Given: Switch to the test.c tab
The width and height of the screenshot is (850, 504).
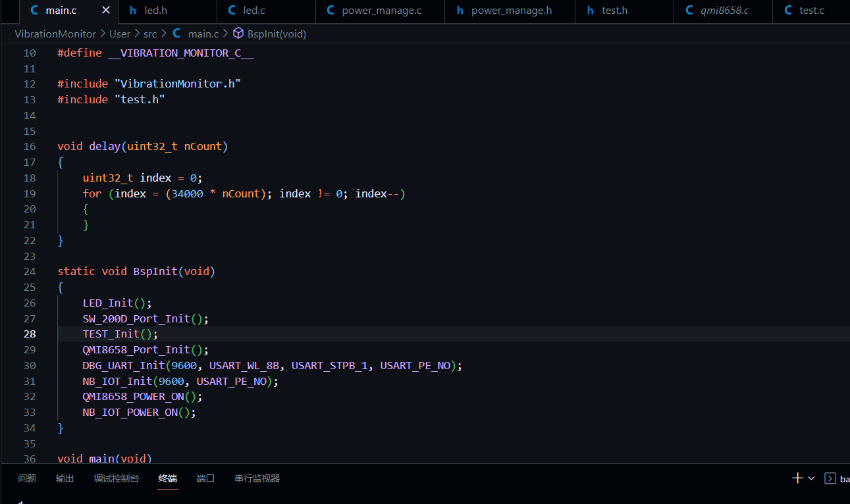Looking at the screenshot, I should coord(811,11).
